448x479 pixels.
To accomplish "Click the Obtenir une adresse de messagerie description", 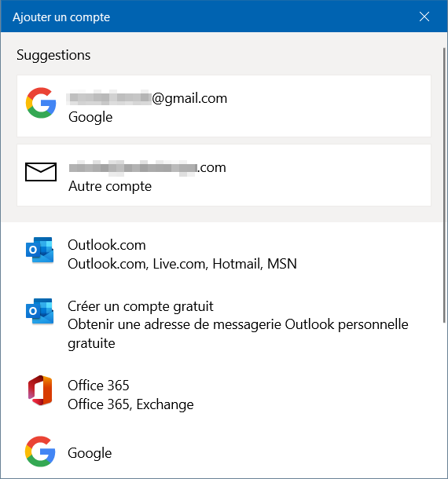I will tap(238, 334).
